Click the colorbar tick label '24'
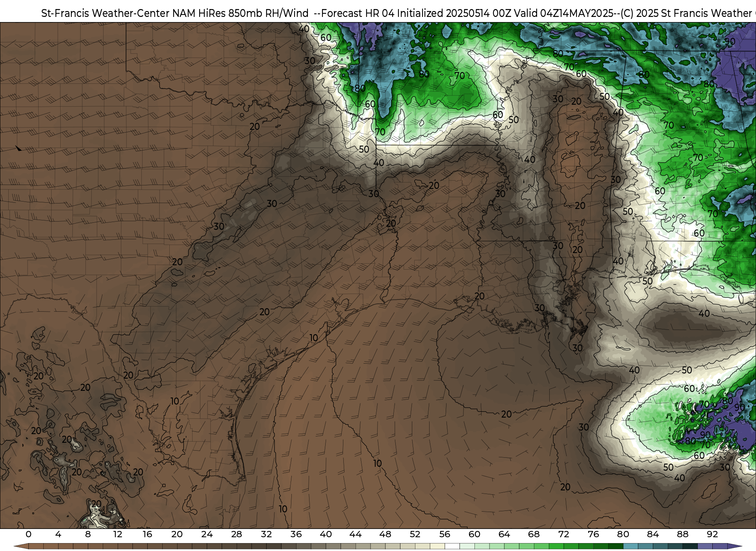 coord(207,534)
